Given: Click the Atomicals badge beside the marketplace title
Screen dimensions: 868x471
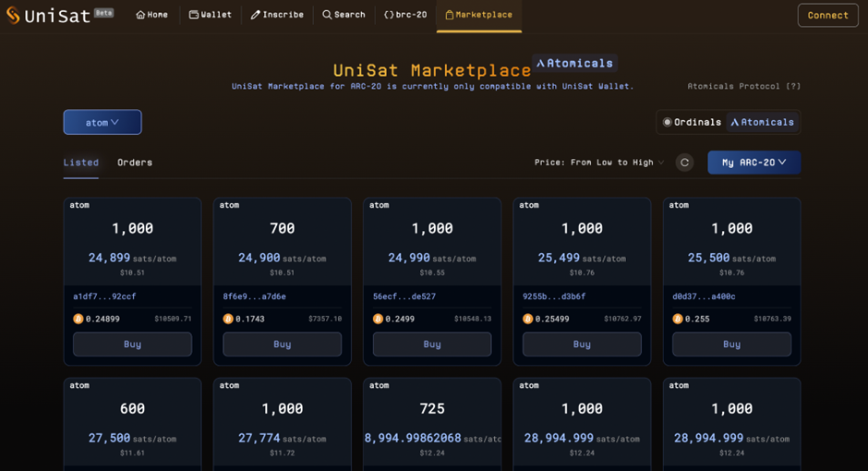Looking at the screenshot, I should pos(574,63).
